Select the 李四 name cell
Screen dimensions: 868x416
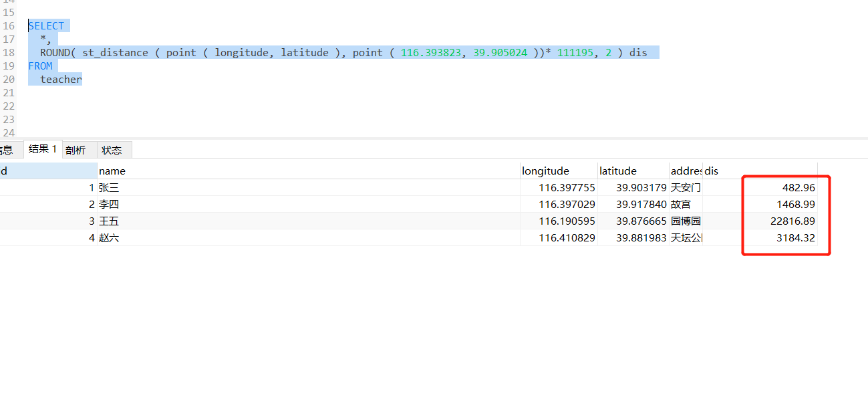(109, 205)
